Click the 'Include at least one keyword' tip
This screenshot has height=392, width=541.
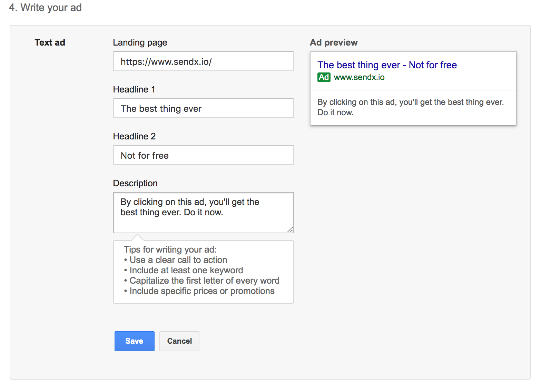[x=186, y=270]
